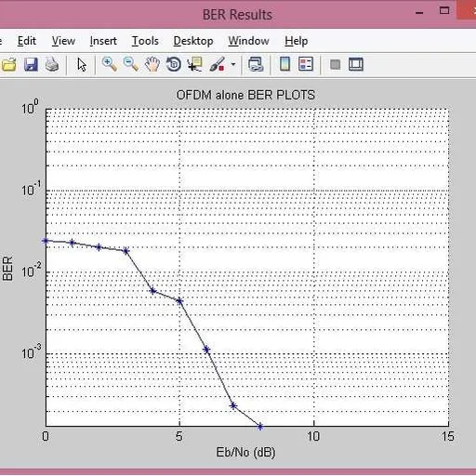Click the 'BER Results' window title
The image size is (476, 476).
pyautogui.click(x=237, y=15)
